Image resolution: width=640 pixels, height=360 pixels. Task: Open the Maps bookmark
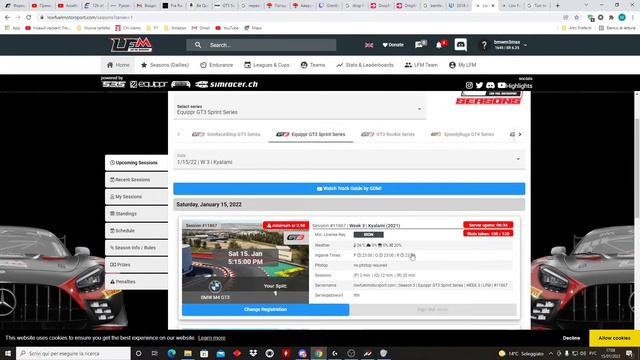tap(253, 28)
